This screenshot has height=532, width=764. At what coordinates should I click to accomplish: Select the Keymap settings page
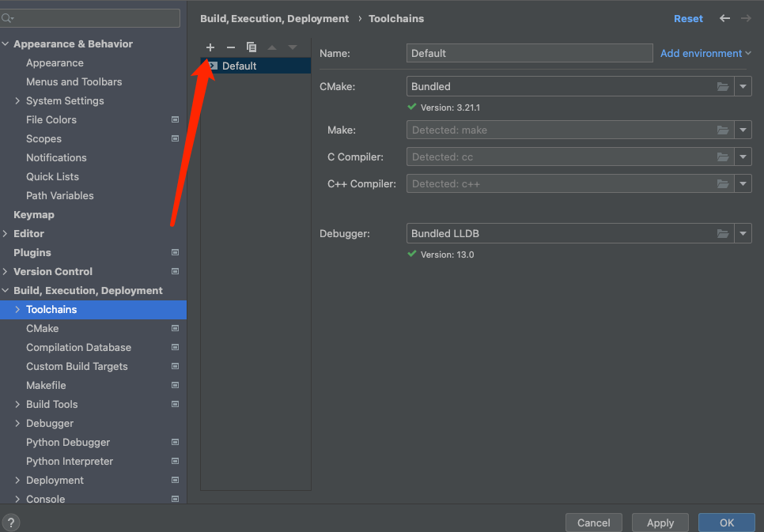tap(34, 215)
